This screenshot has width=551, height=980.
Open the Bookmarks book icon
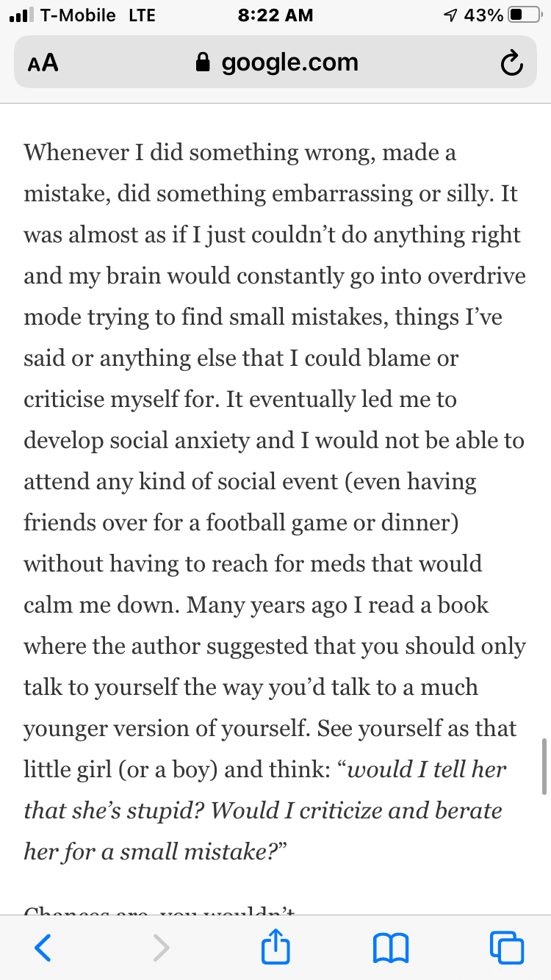tap(391, 947)
